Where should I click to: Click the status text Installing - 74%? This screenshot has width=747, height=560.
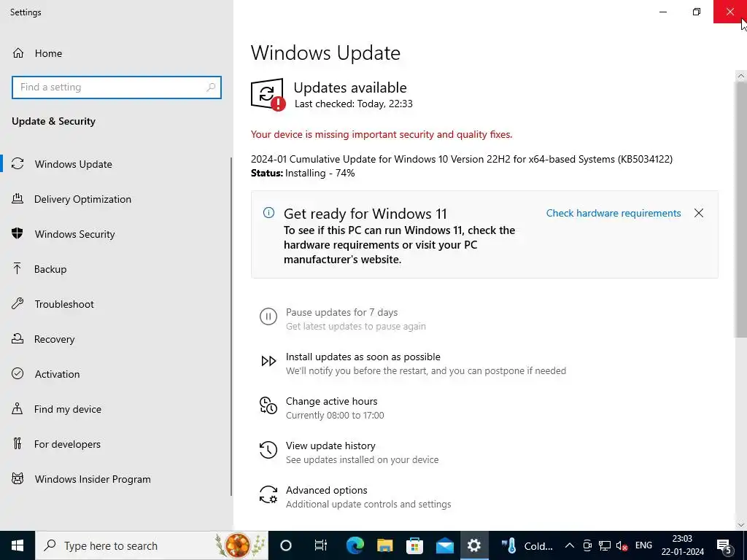click(x=320, y=173)
